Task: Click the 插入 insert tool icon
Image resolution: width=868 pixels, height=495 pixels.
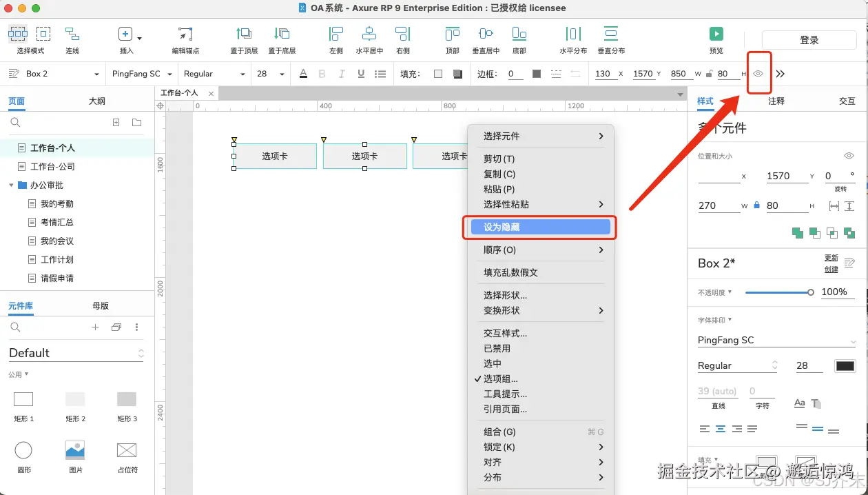Action: (125, 34)
